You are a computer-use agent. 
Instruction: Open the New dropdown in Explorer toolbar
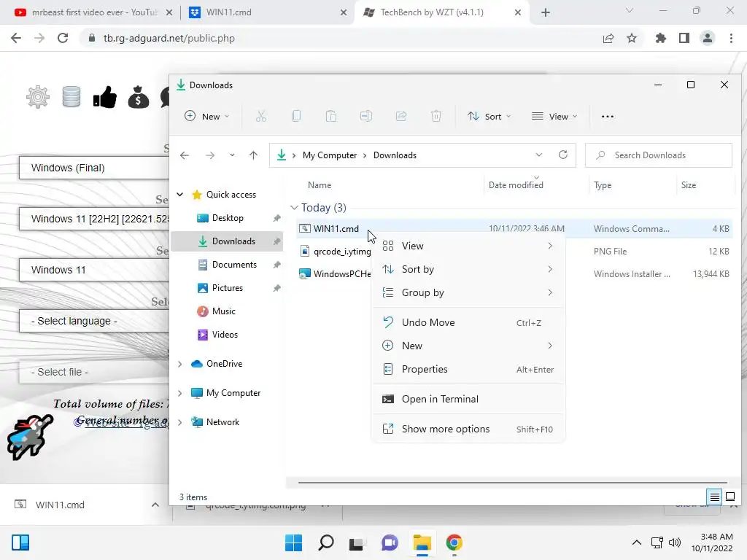[207, 116]
